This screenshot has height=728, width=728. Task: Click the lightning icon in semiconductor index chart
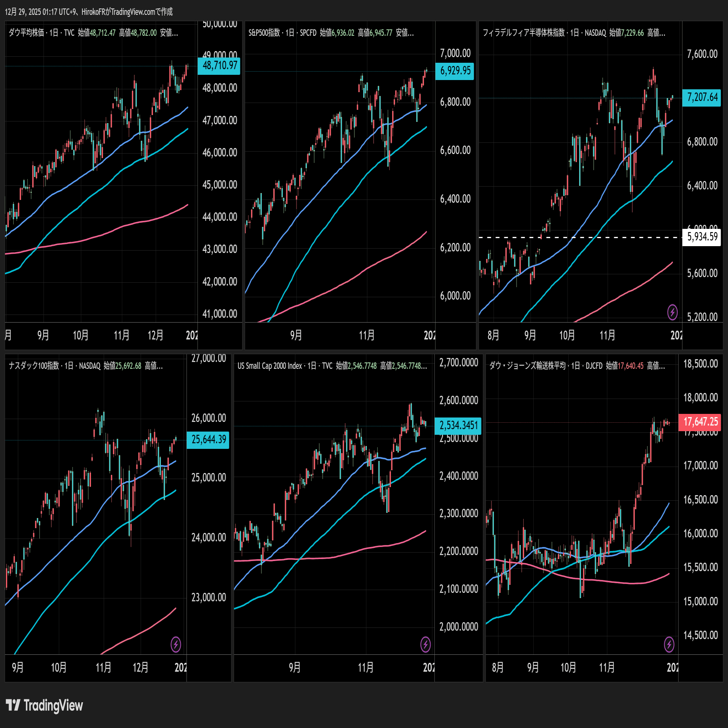pos(672,312)
